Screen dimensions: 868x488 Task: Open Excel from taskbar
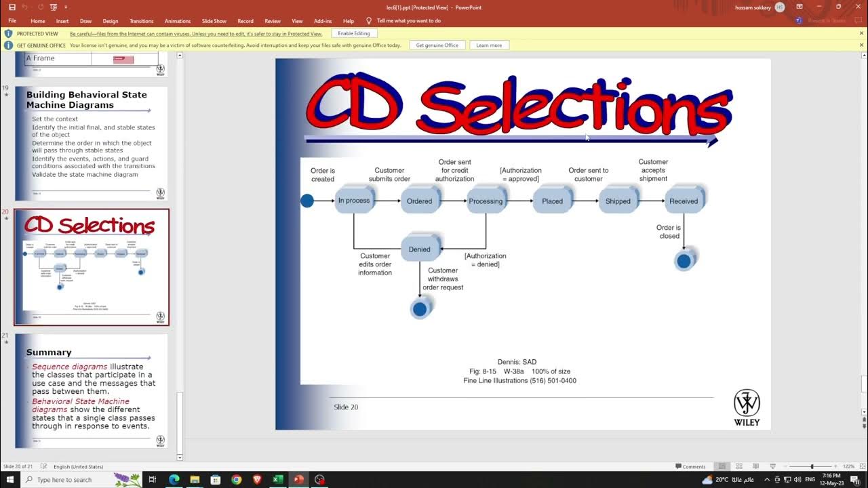277,480
